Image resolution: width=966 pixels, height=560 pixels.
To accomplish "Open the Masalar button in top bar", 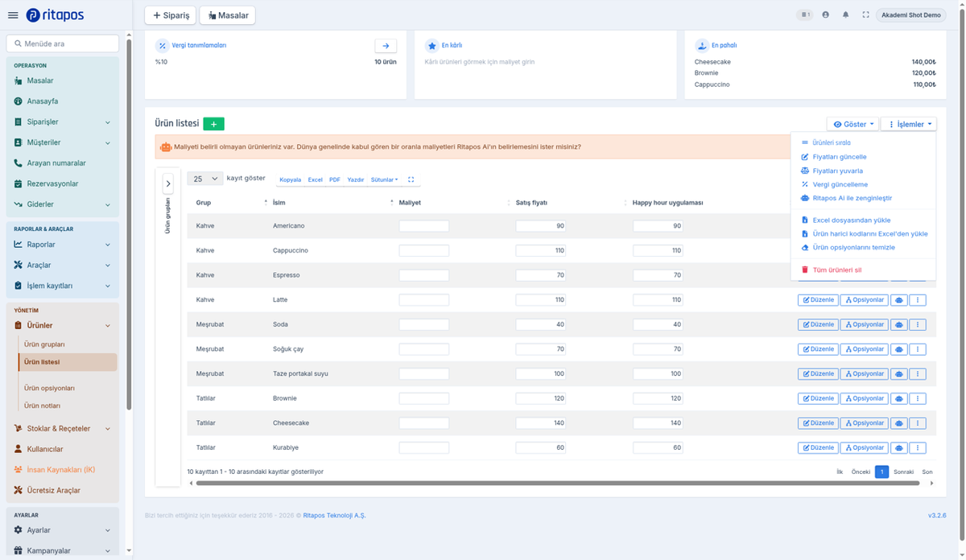I will pos(228,15).
